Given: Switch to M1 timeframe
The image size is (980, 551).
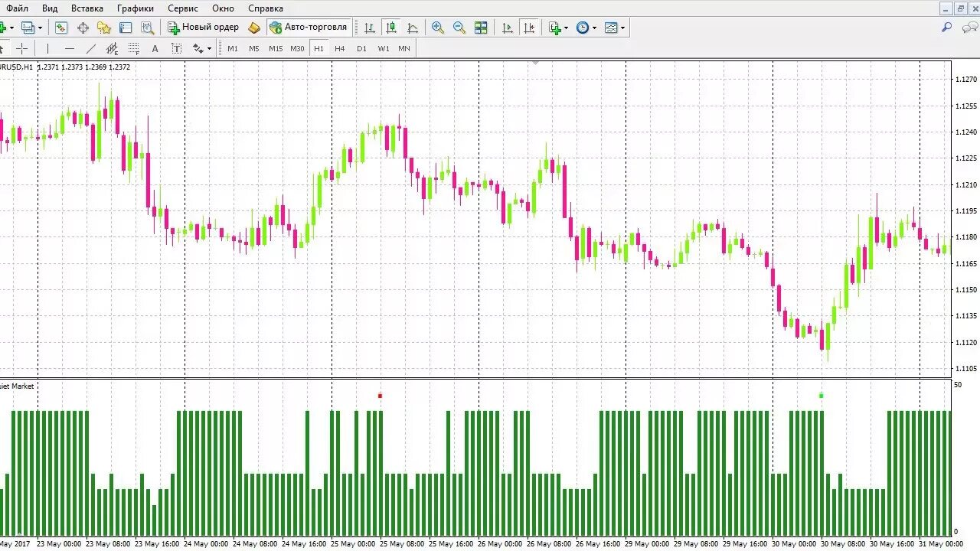Looking at the screenshot, I should point(233,48).
